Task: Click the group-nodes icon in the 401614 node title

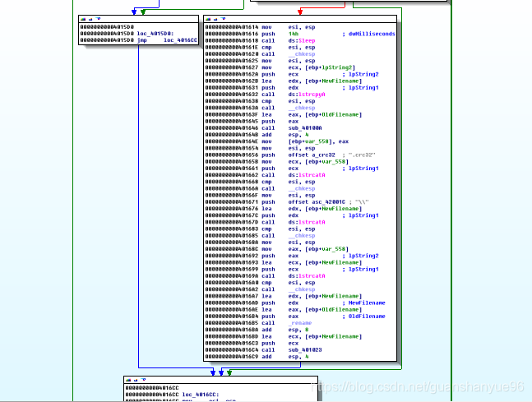Action: coord(223,19)
